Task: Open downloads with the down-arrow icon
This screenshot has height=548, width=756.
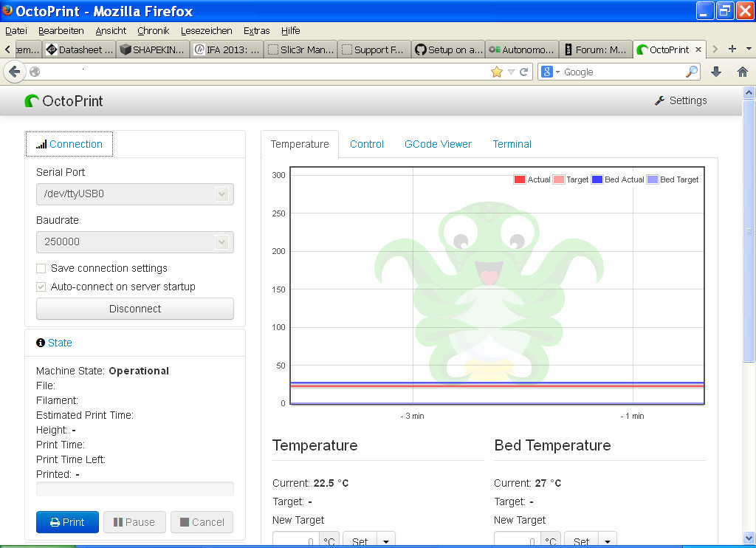Action: click(x=716, y=72)
